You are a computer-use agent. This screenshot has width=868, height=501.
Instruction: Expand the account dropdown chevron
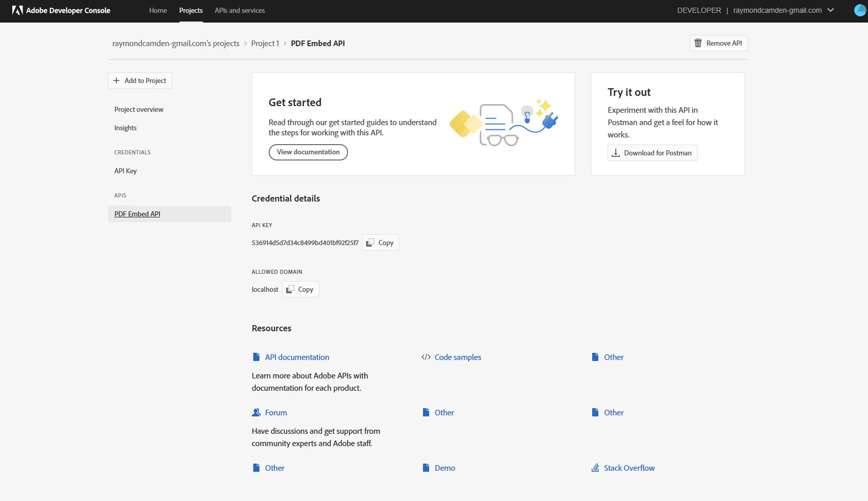point(831,10)
